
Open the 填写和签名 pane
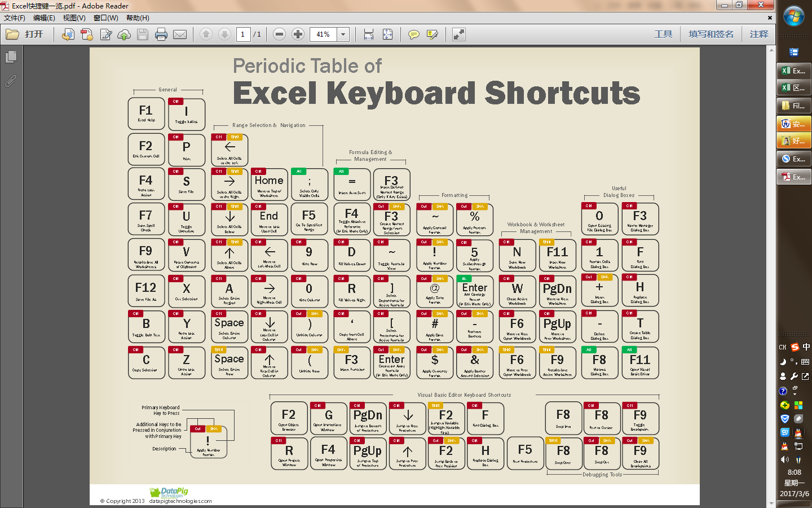tap(711, 34)
